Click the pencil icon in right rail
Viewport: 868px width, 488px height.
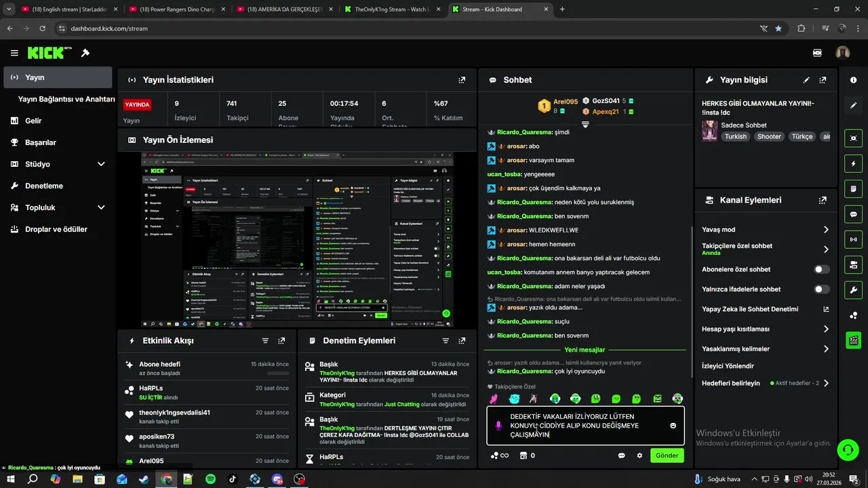853,106
